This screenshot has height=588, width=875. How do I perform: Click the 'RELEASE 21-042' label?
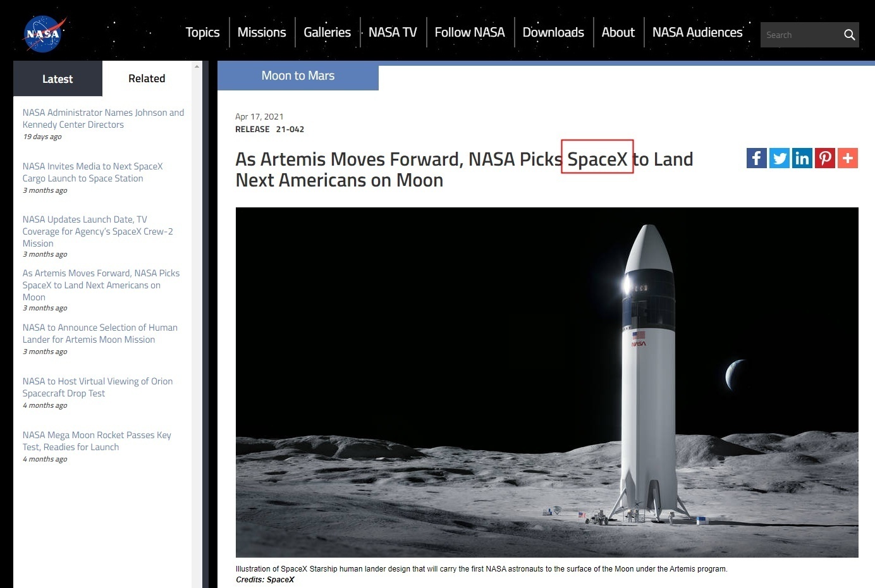(269, 129)
